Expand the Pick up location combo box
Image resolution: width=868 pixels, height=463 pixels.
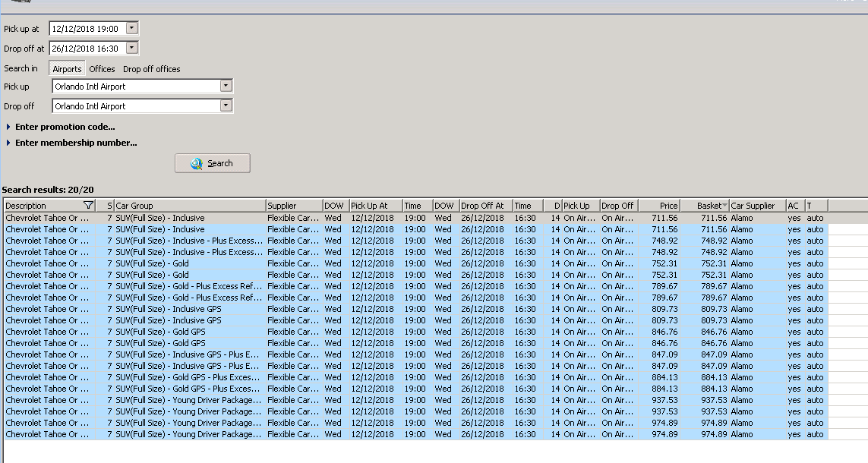pyautogui.click(x=226, y=86)
